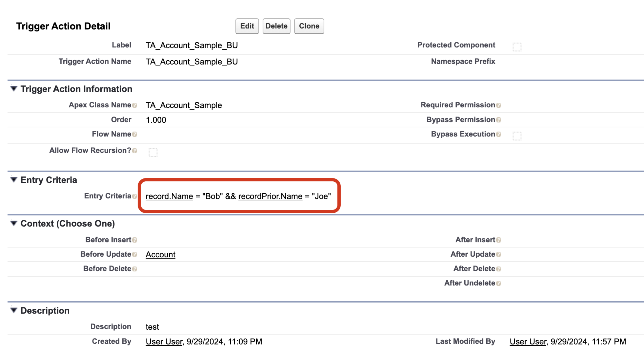Viewport: 644px width, 352px height.
Task: Click Entry Criteria field help icon
Action: click(x=135, y=196)
